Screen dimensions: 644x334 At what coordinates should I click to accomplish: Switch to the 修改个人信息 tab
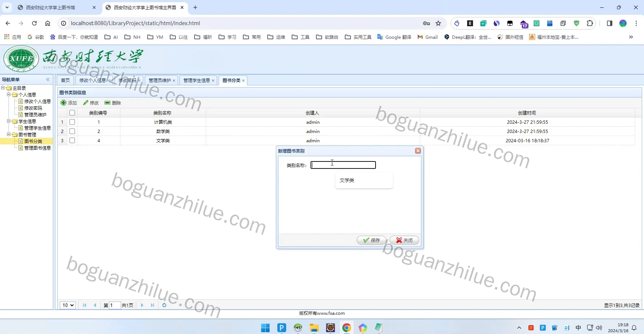click(x=92, y=80)
